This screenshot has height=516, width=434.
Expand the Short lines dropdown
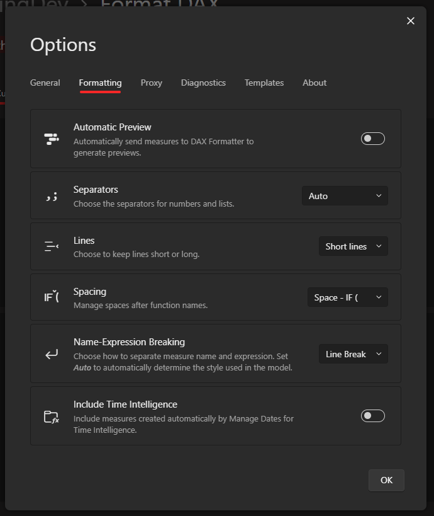click(353, 246)
